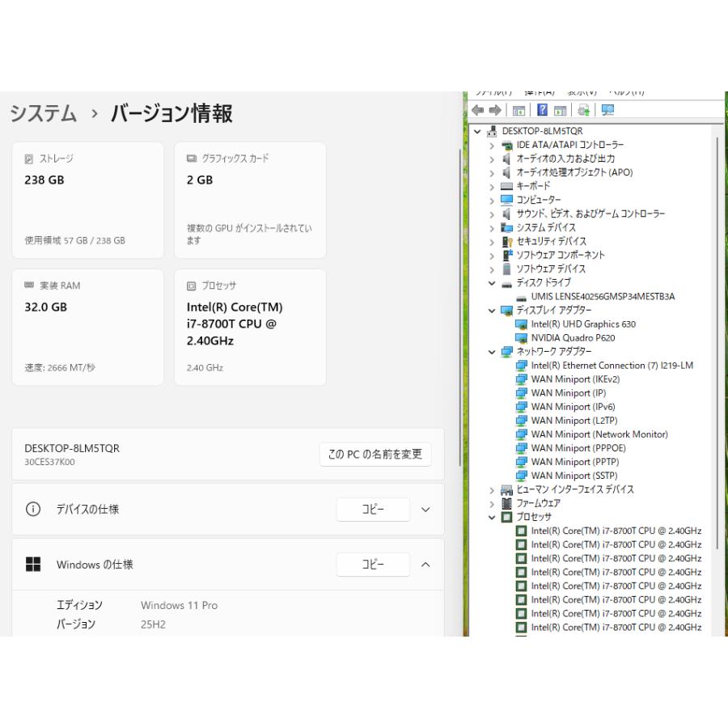Click the Intel(R) UHD Graphics 630 icon

[522, 324]
